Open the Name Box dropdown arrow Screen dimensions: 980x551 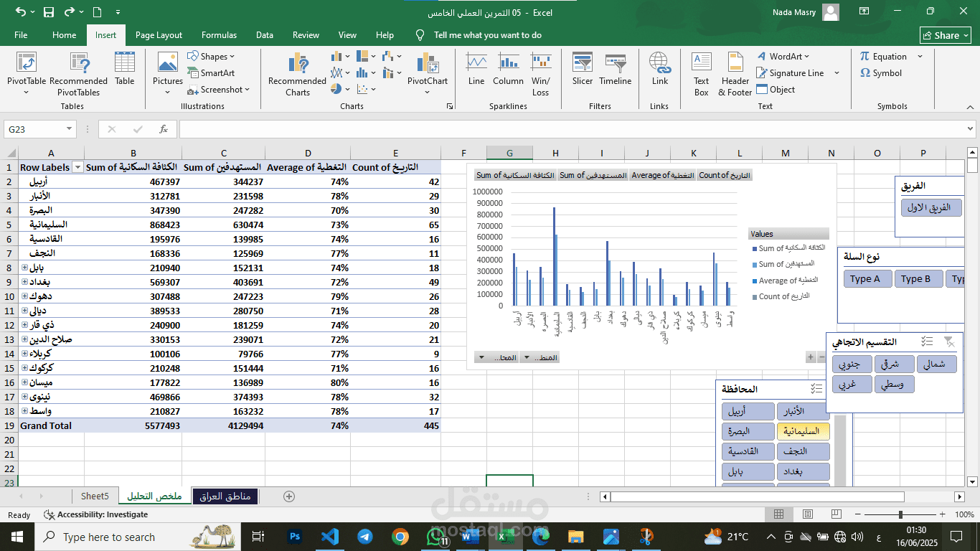70,129
